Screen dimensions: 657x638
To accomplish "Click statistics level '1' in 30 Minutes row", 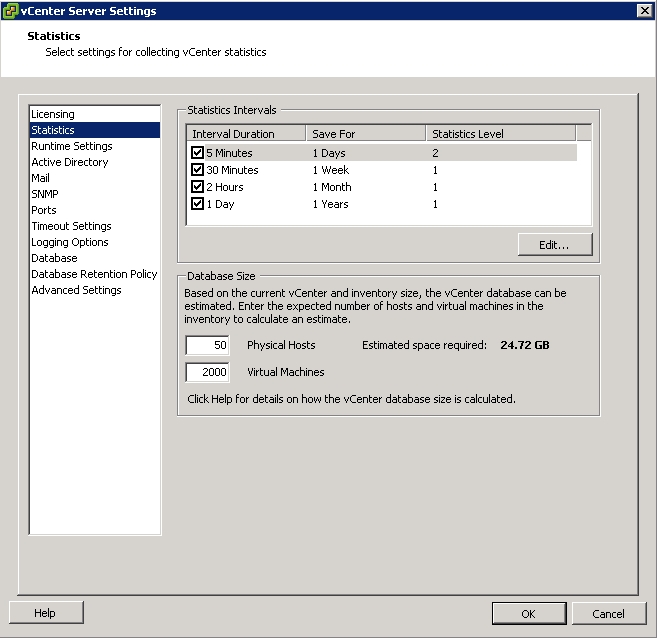I will (x=435, y=170).
